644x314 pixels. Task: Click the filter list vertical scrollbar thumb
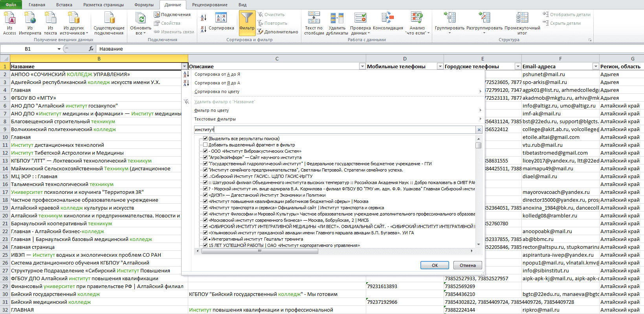478,145
